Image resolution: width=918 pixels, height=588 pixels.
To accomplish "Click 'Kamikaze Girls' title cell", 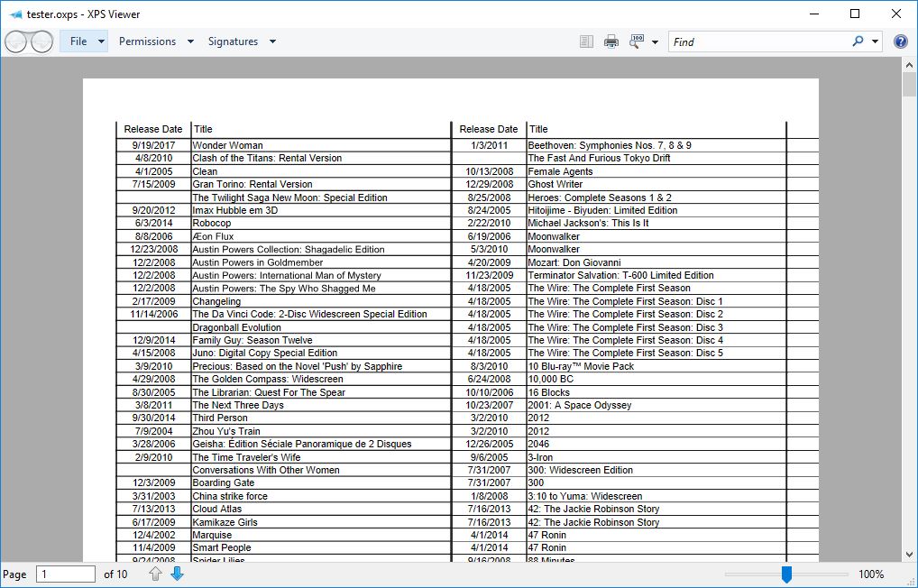I will click(x=225, y=522).
